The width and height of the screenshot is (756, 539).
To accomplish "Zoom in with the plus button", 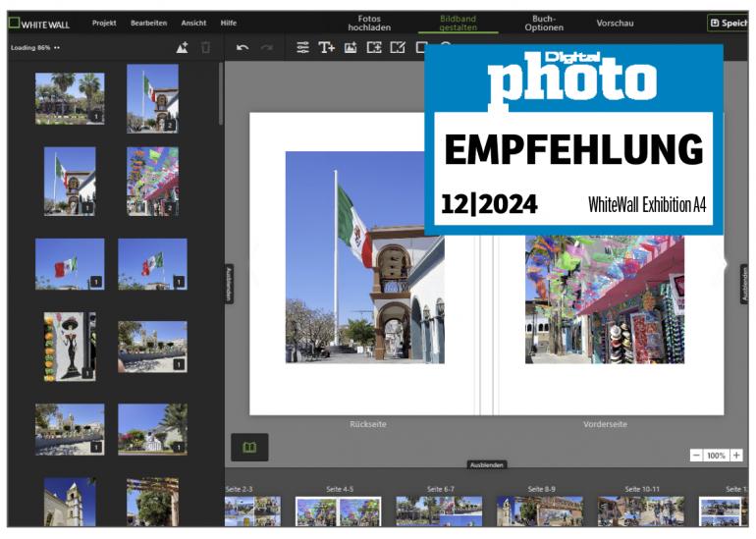I will (736, 456).
